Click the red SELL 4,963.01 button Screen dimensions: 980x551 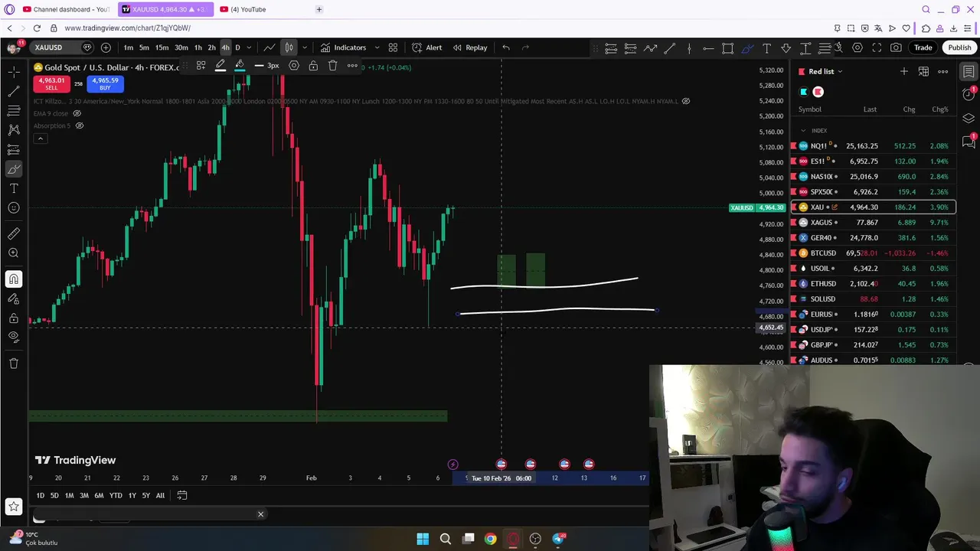tap(51, 83)
